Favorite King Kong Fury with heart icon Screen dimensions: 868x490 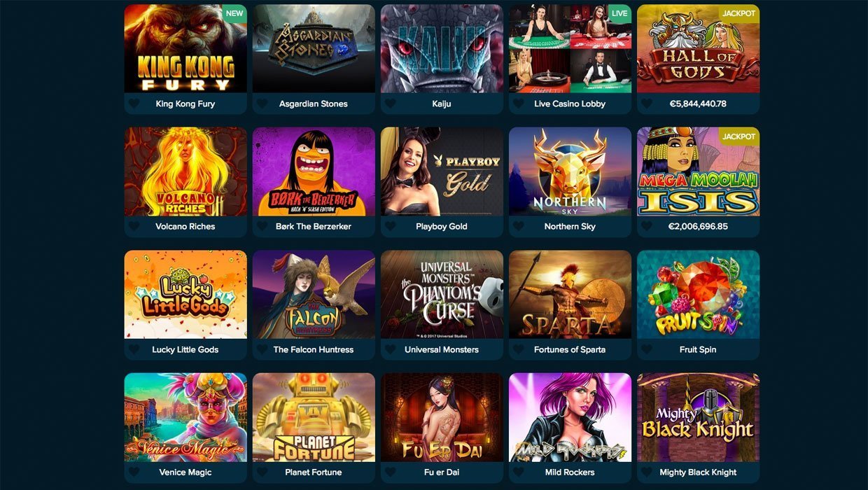coord(134,104)
